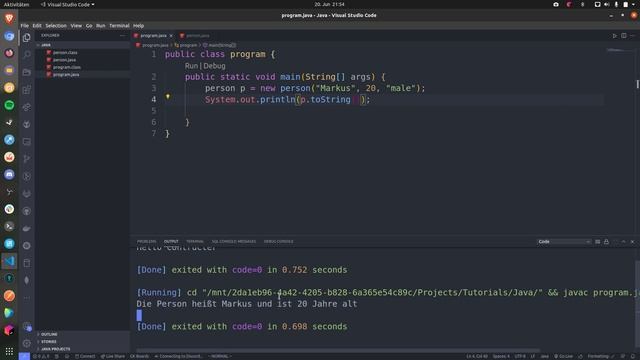This screenshot has height=360, width=640.
Task: Click the Debug CodeLens above main
Action: coord(214,66)
